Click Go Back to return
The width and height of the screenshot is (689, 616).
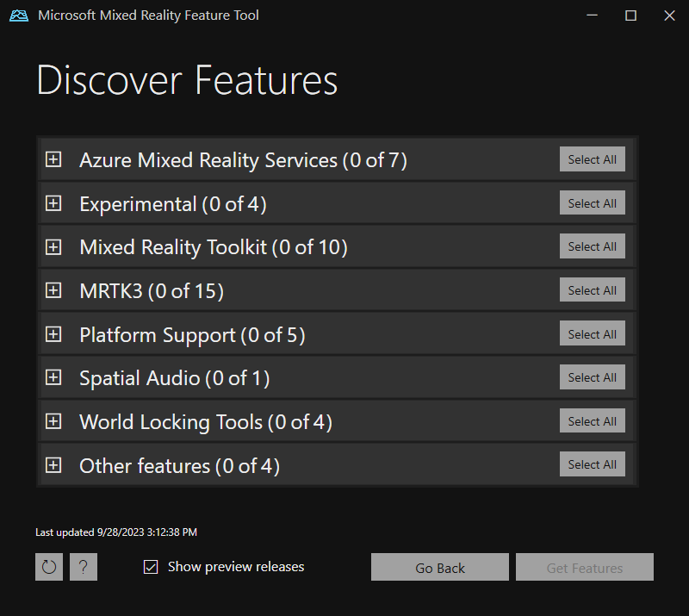[439, 567]
